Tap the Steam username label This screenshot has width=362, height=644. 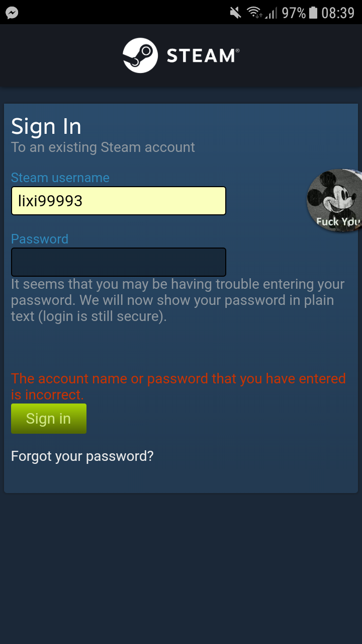pos(60,178)
